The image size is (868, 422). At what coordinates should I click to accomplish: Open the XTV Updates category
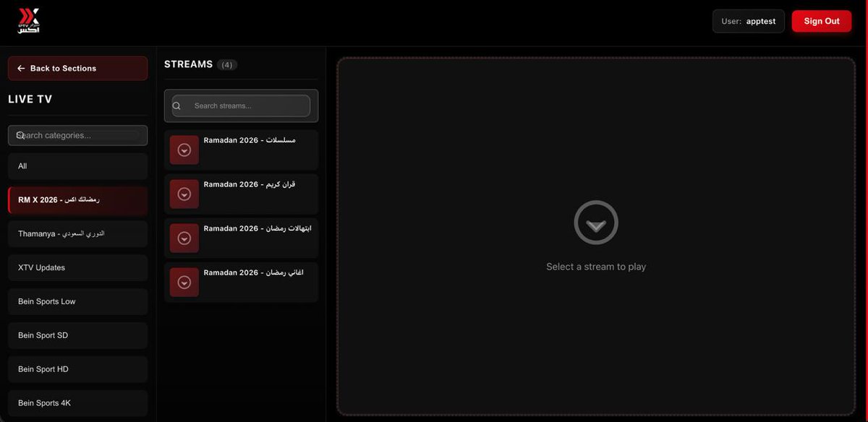point(78,268)
